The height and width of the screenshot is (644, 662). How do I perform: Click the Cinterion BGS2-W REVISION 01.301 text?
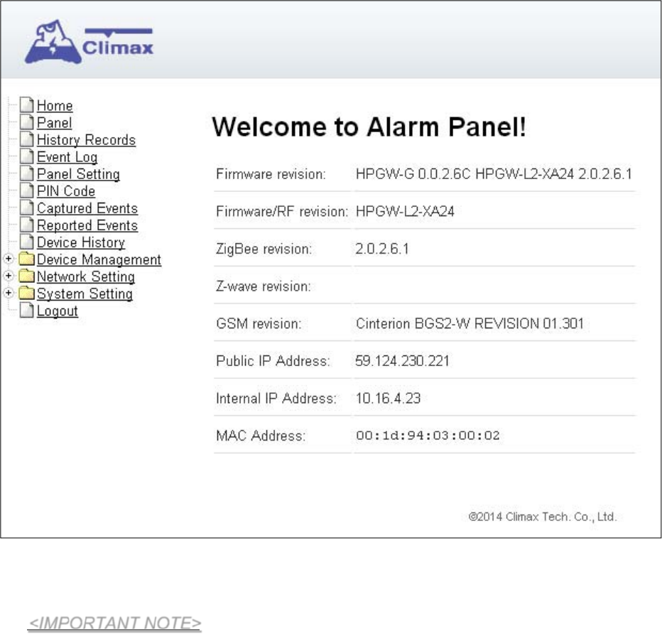pos(470,323)
